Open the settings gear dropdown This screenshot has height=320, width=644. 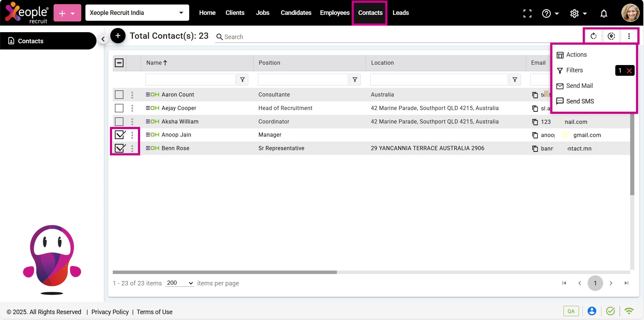(578, 13)
